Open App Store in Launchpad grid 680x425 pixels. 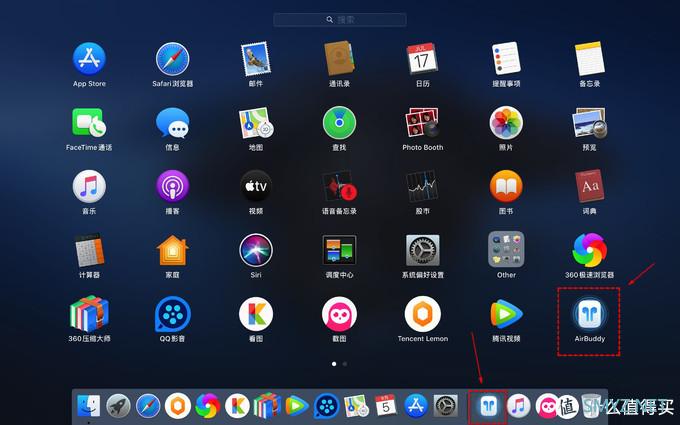pyautogui.click(x=89, y=59)
